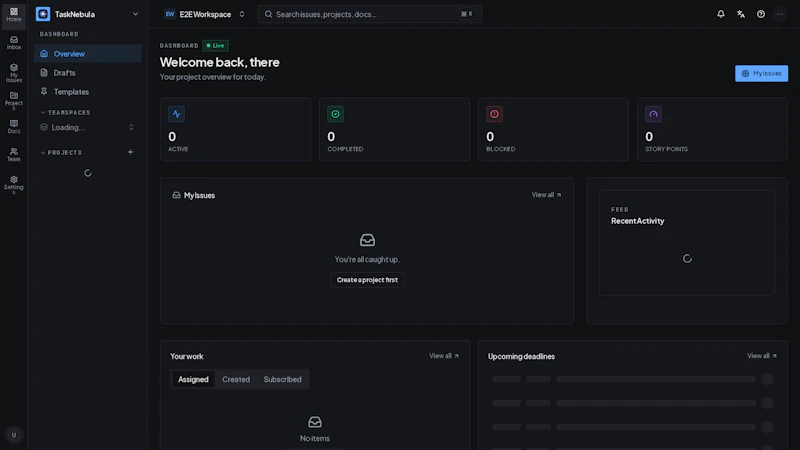800x450 pixels.
Task: Click the Story Points count card
Action: point(712,130)
